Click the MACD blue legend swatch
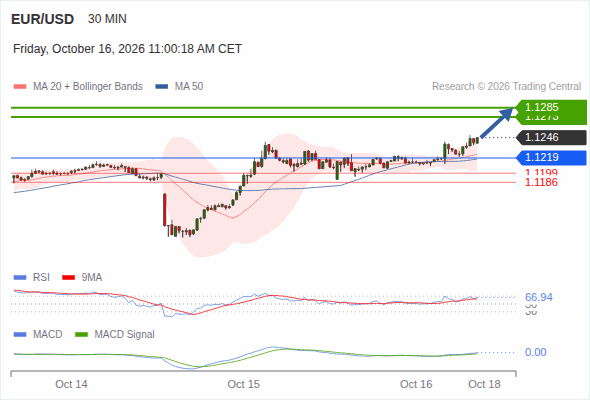 point(20,335)
